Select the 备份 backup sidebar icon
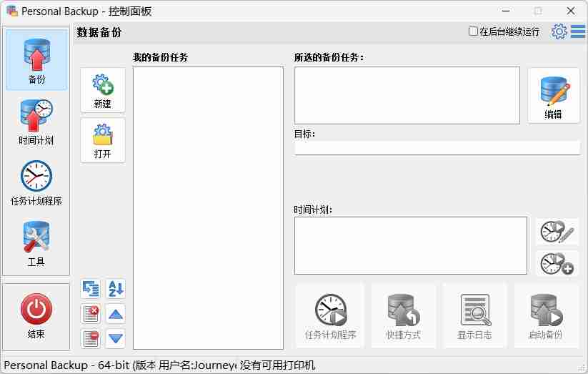Image resolution: width=588 pixels, height=374 pixels. tap(36, 60)
